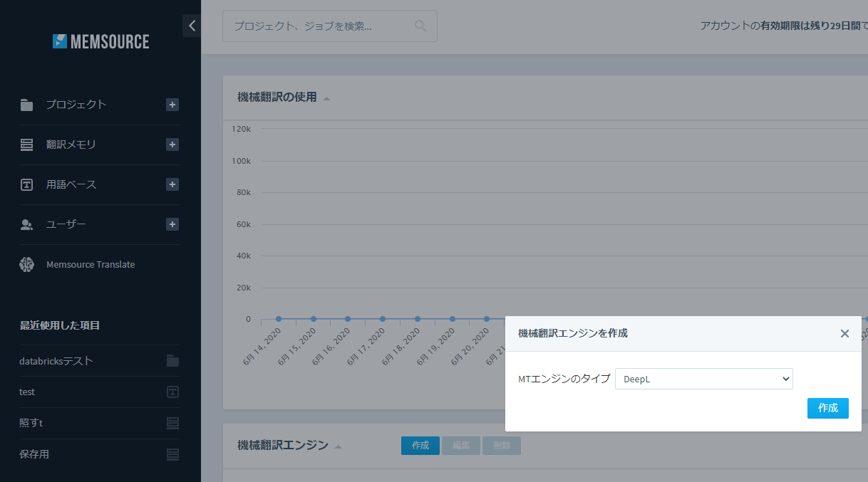
Task: Click folder icon beside databricksテスト
Action: pos(172,361)
